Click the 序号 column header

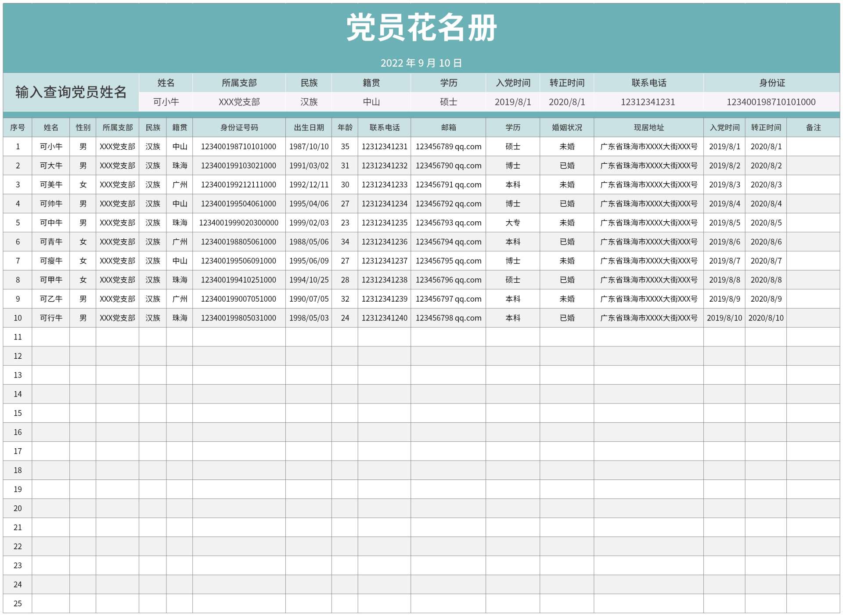click(x=18, y=127)
